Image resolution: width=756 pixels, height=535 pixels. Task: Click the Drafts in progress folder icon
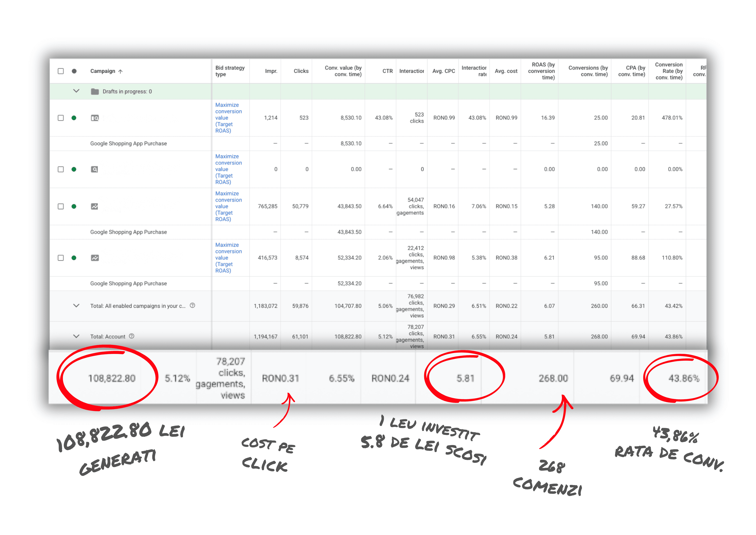pos(95,92)
